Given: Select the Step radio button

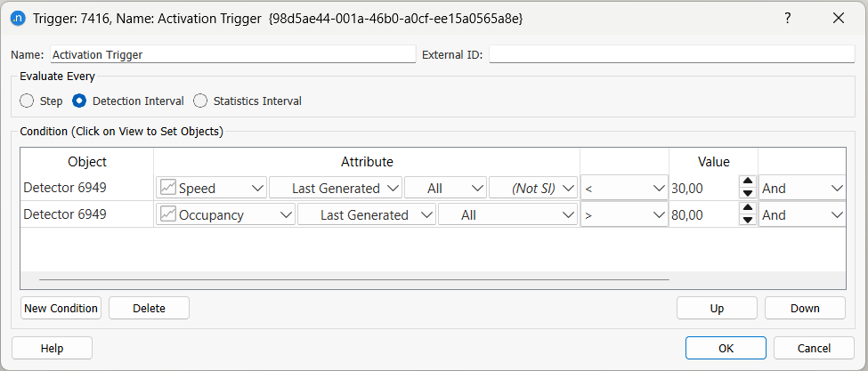Looking at the screenshot, I should (27, 101).
